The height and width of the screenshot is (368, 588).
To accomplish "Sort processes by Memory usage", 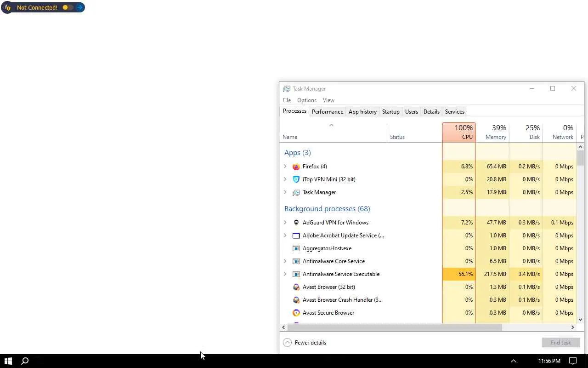I will tap(492, 132).
